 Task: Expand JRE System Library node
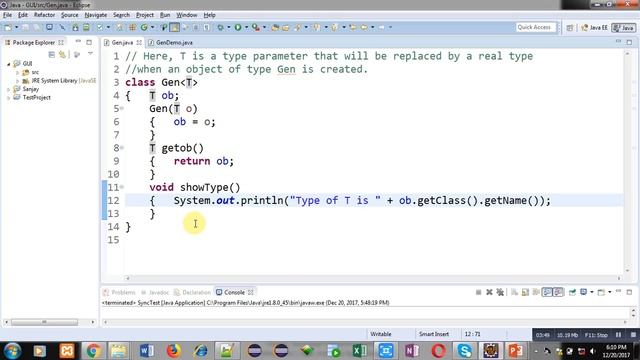click(17, 81)
